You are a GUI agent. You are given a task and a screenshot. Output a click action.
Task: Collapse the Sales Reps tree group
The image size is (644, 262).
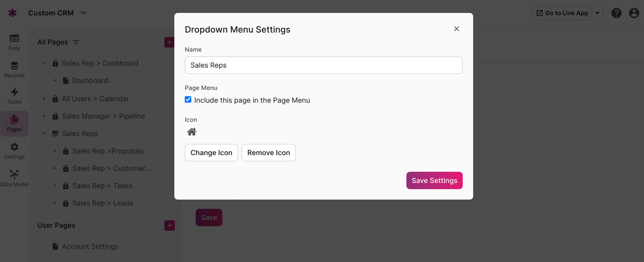(x=44, y=133)
